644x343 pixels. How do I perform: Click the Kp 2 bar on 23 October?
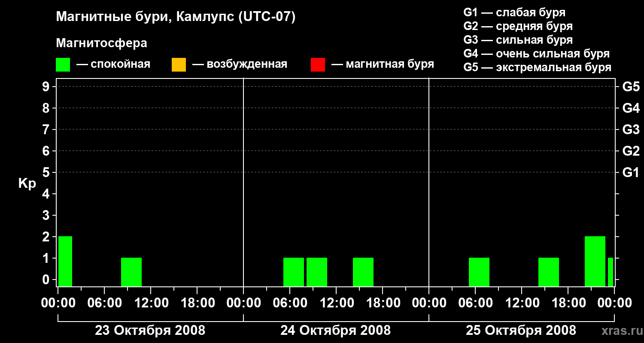tap(65, 261)
